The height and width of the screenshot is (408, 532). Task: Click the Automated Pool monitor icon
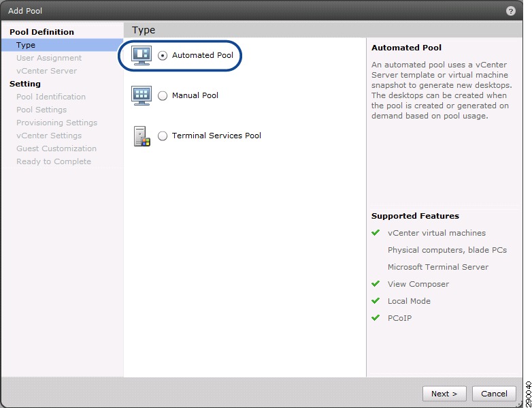(141, 55)
